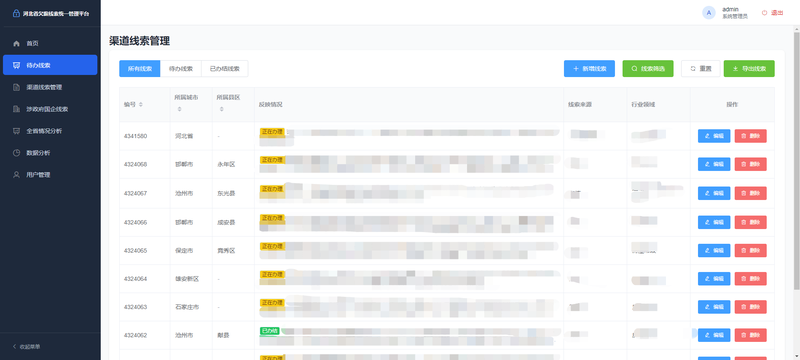Edit row 4341580
The width and height of the screenshot is (800, 360).
(x=714, y=136)
